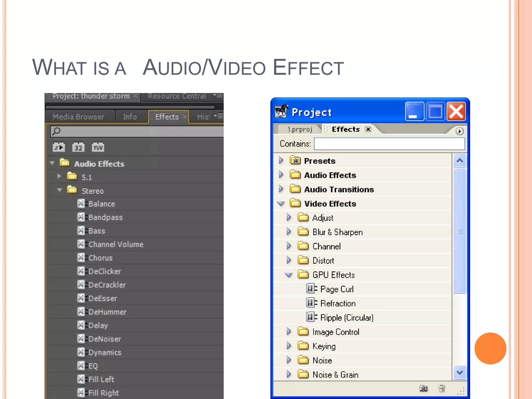Click the accelerated effects filter icon

click(x=59, y=147)
